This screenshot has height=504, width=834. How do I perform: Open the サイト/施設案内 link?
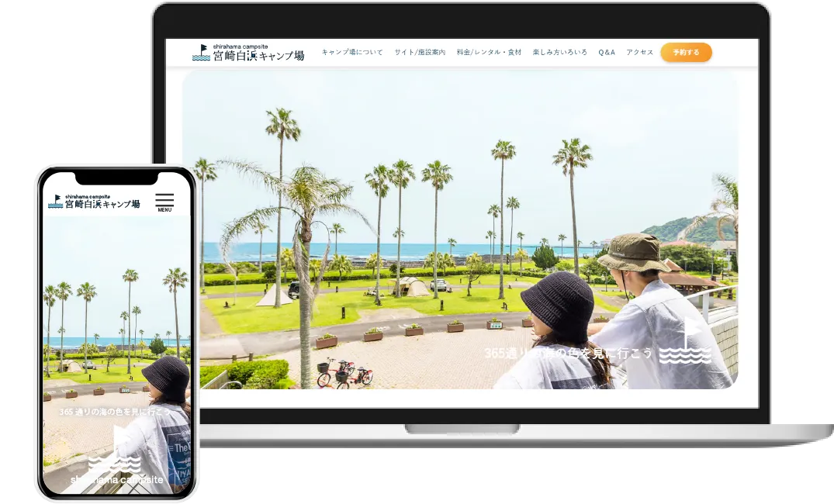click(x=420, y=51)
